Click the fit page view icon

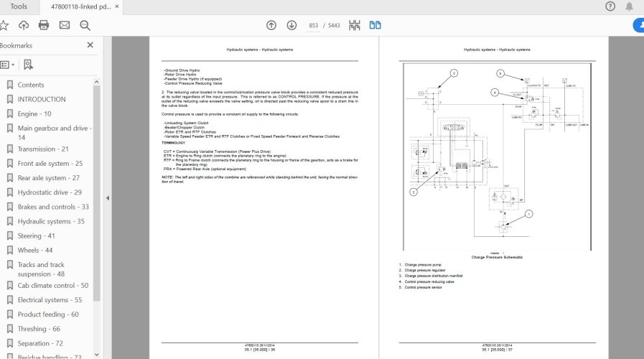click(355, 25)
